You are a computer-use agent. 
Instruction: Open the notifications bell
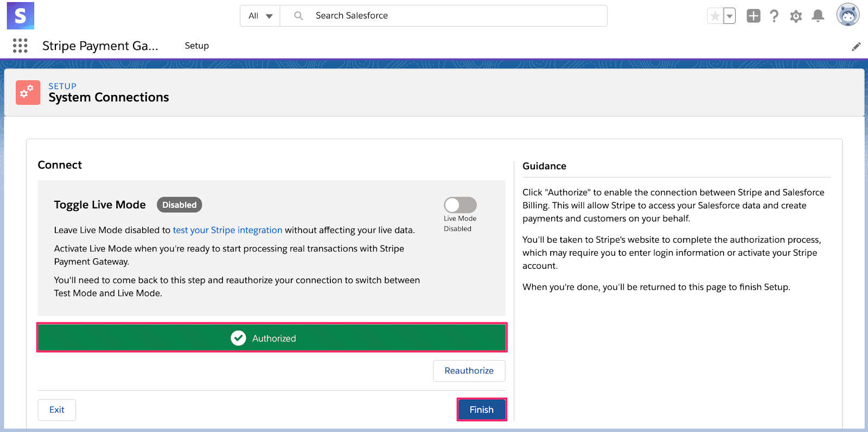(x=818, y=16)
